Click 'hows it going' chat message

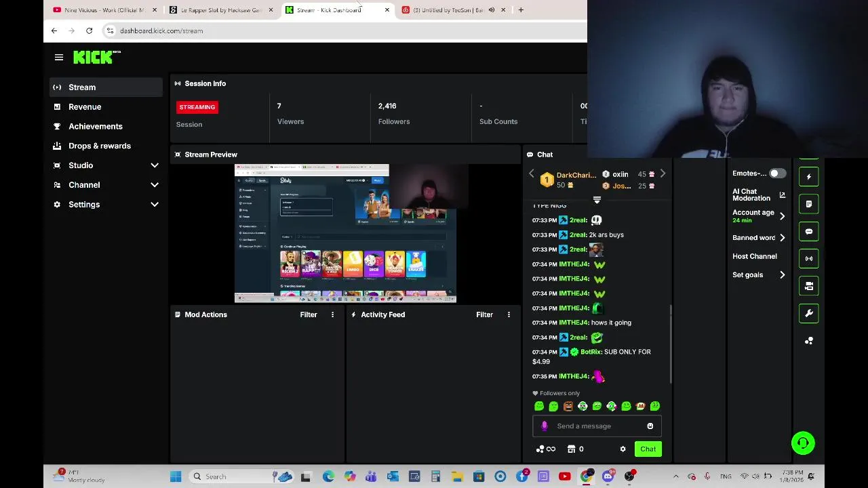coord(612,323)
